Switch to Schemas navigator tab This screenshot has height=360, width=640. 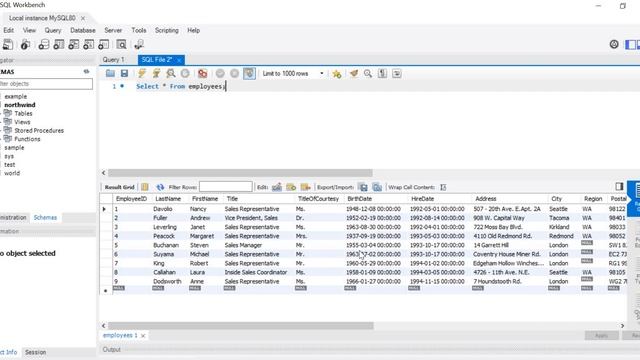tap(45, 218)
